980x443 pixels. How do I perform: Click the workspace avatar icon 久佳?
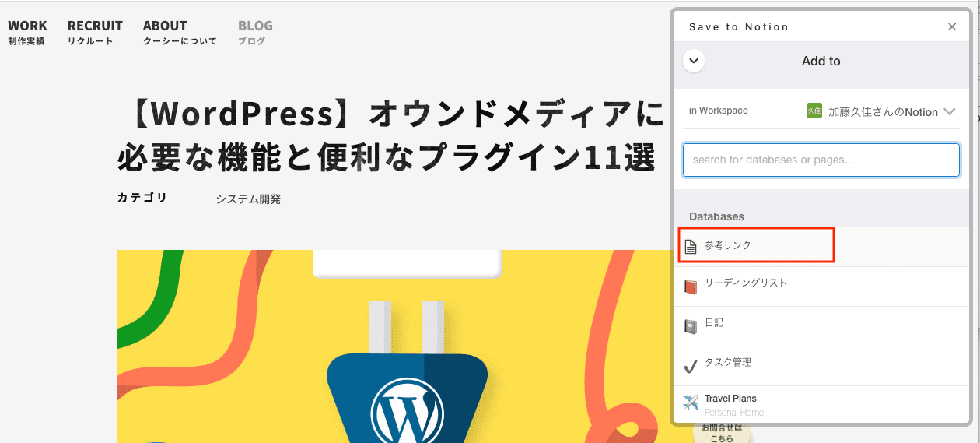click(x=814, y=111)
